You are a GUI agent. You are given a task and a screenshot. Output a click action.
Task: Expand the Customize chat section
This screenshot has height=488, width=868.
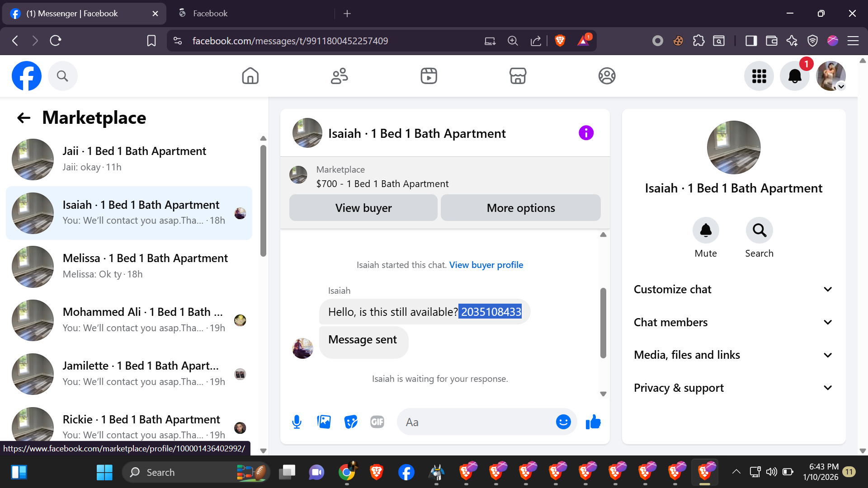[x=733, y=290]
